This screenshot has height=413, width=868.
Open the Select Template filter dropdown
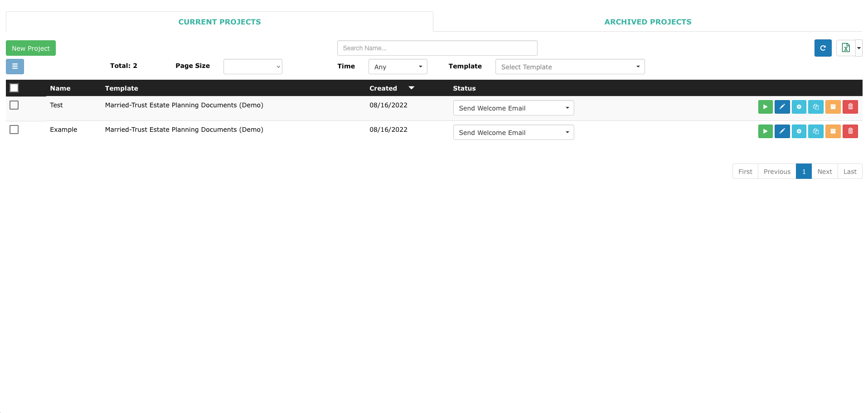click(x=570, y=66)
